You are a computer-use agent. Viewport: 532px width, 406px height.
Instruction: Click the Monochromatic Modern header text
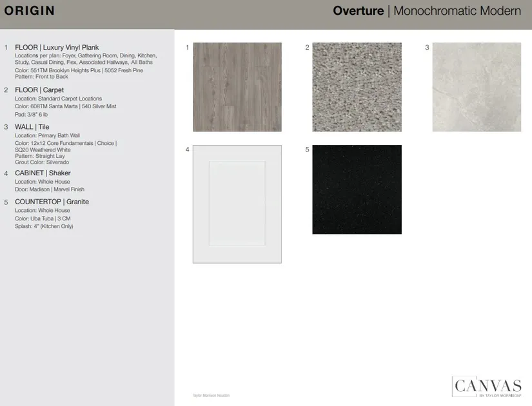[x=457, y=11]
